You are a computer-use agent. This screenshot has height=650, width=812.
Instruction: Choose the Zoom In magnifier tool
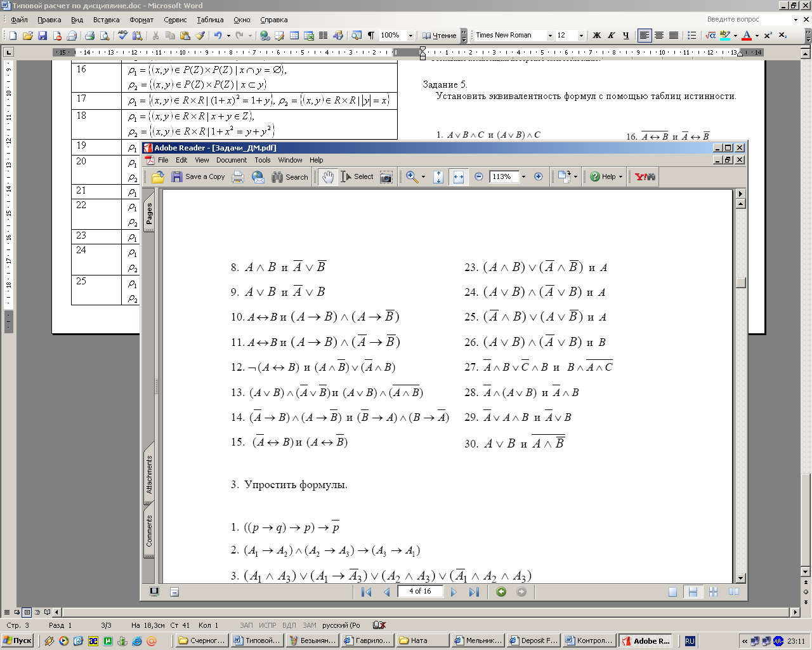click(x=412, y=177)
